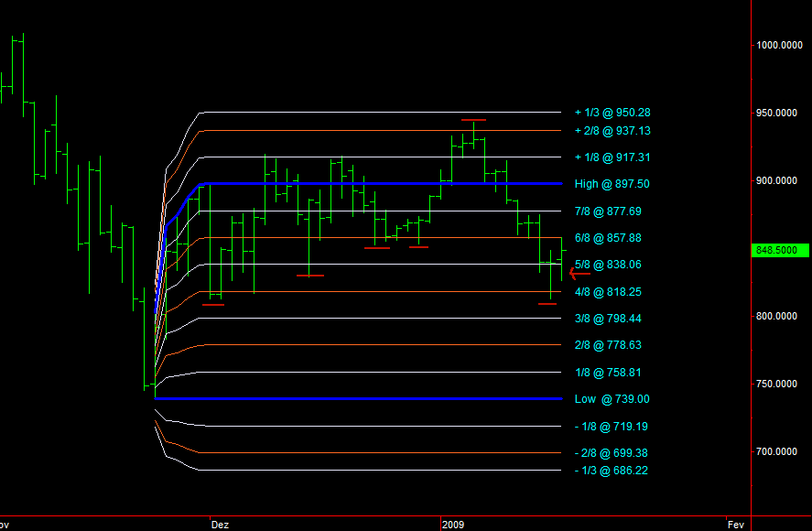812x531 pixels.
Task: Click the red swing-low marker under the first December low
Action: tap(213, 305)
